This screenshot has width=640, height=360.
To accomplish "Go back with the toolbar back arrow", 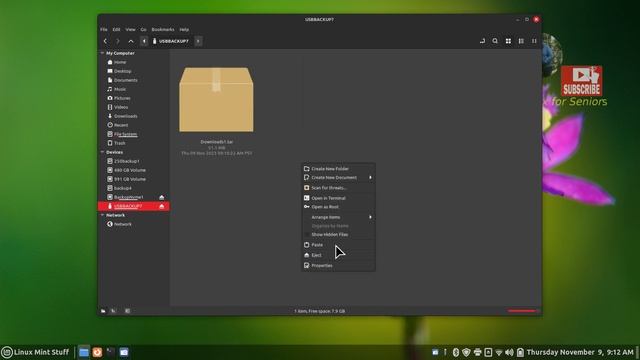I will coord(105,41).
